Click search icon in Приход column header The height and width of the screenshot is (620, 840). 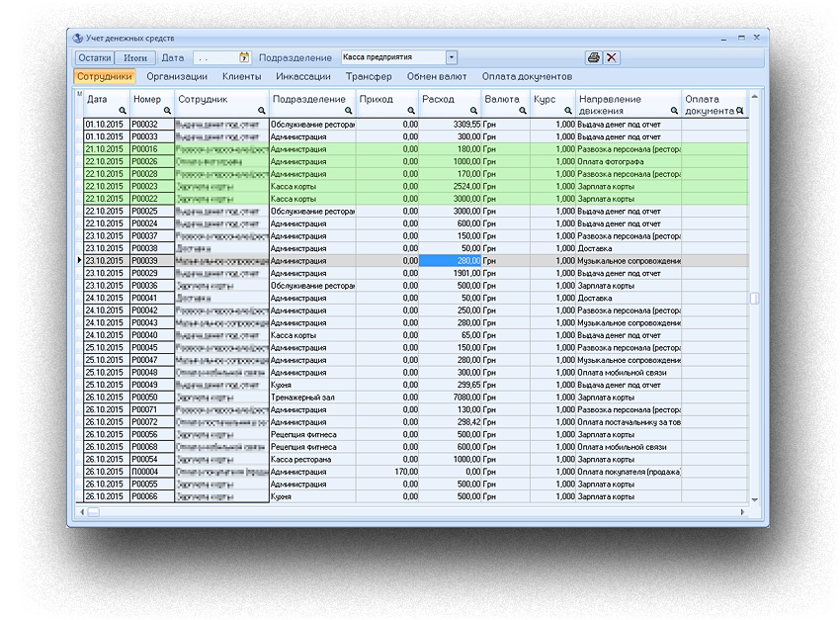(410, 111)
